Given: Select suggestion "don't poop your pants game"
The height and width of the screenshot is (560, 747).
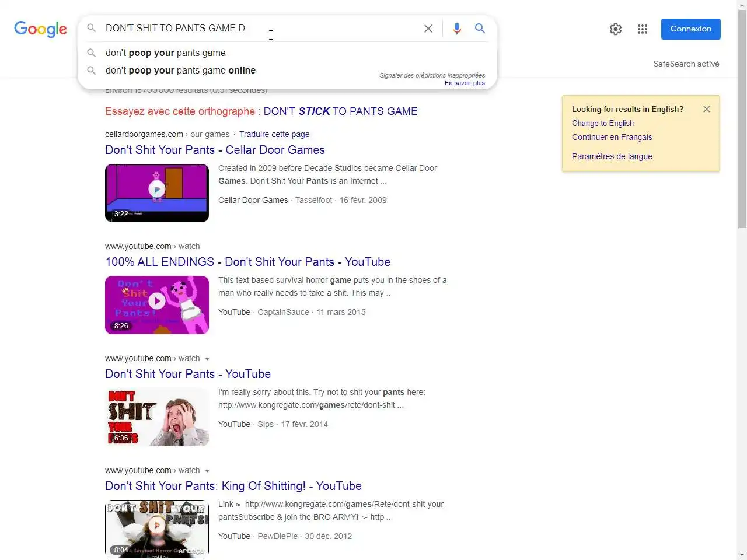Looking at the screenshot, I should [x=165, y=52].
